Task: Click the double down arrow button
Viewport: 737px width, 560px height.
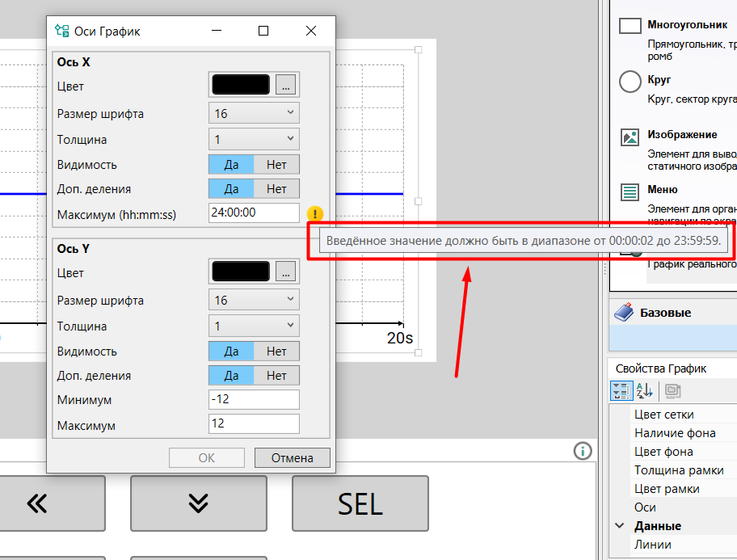Action: (198, 503)
